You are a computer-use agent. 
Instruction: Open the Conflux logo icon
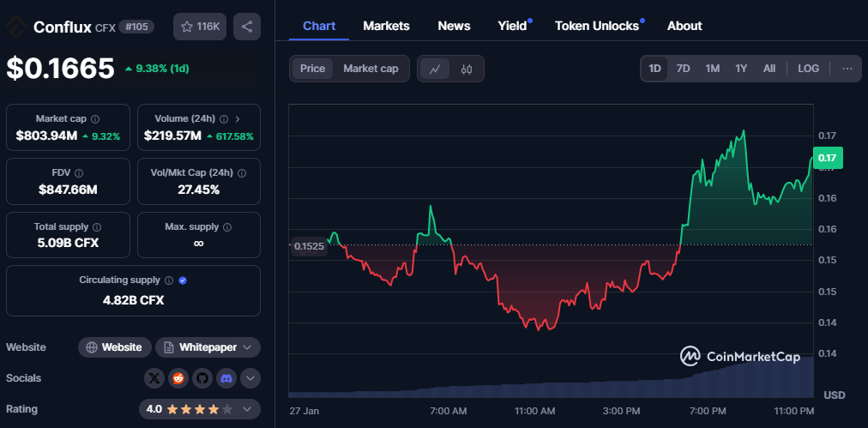tap(15, 27)
